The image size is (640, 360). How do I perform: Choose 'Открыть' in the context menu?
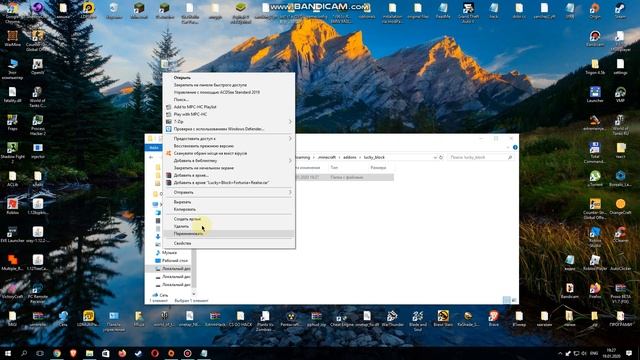pyautogui.click(x=229, y=78)
